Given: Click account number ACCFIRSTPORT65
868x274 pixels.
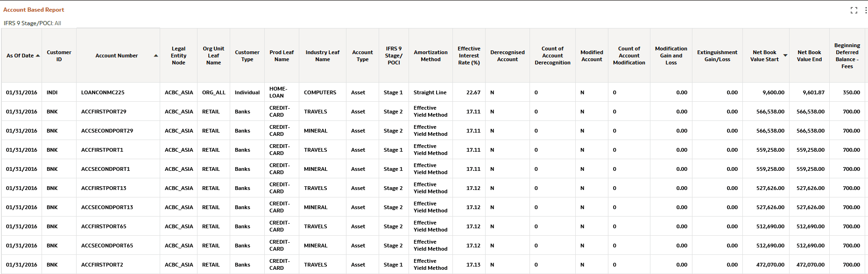Looking at the screenshot, I should (104, 226).
